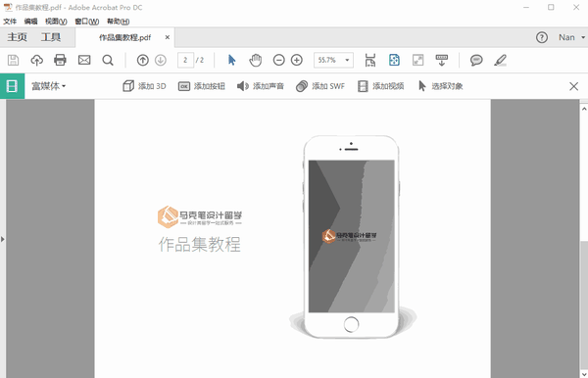588x378 pixels.
Task: Close the 作品集教程.pdf tab
Action: 168,37
